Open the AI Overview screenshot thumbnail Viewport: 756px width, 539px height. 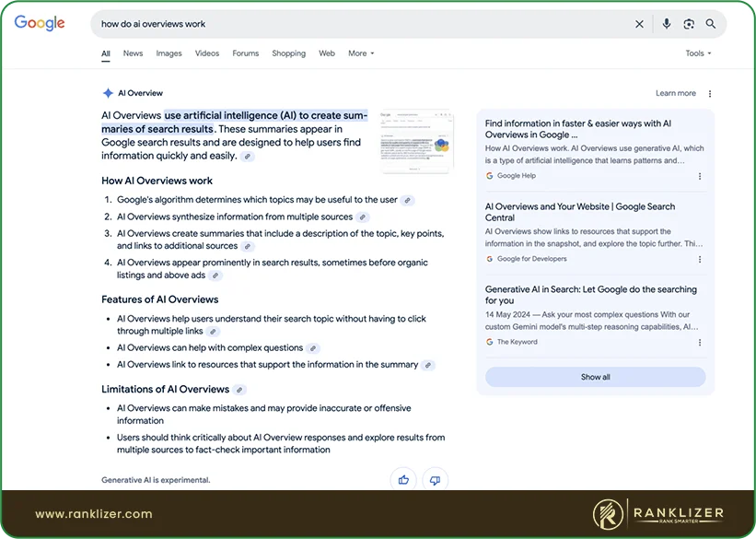[416, 141]
